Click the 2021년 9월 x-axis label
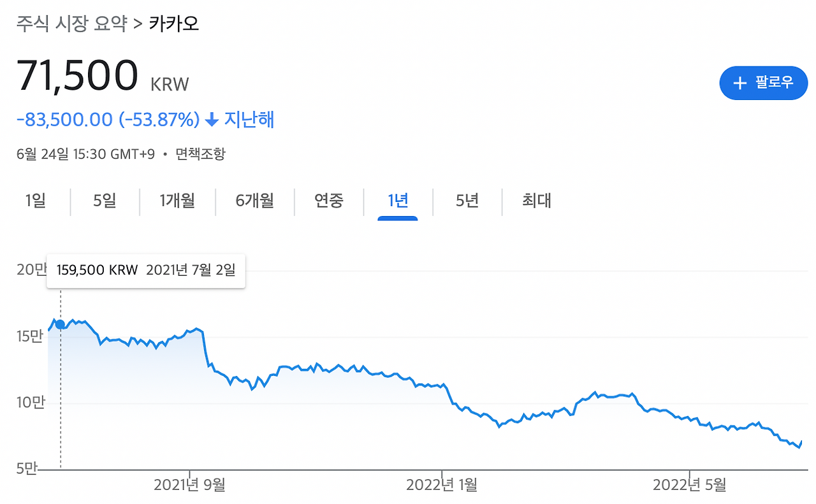The image size is (816, 504). click(189, 486)
